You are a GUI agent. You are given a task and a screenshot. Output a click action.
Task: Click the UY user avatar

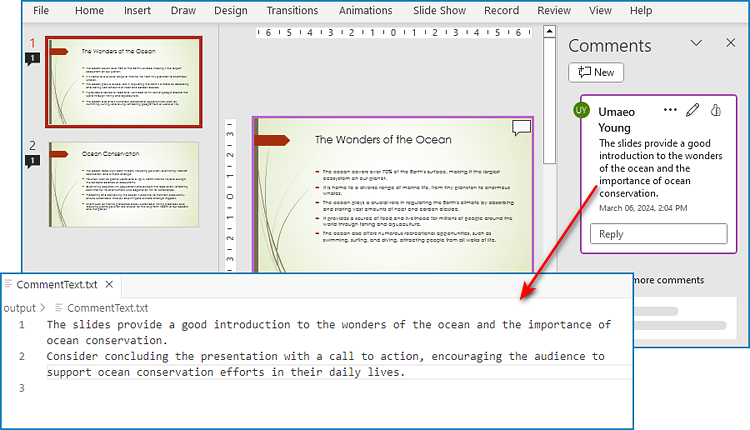581,110
